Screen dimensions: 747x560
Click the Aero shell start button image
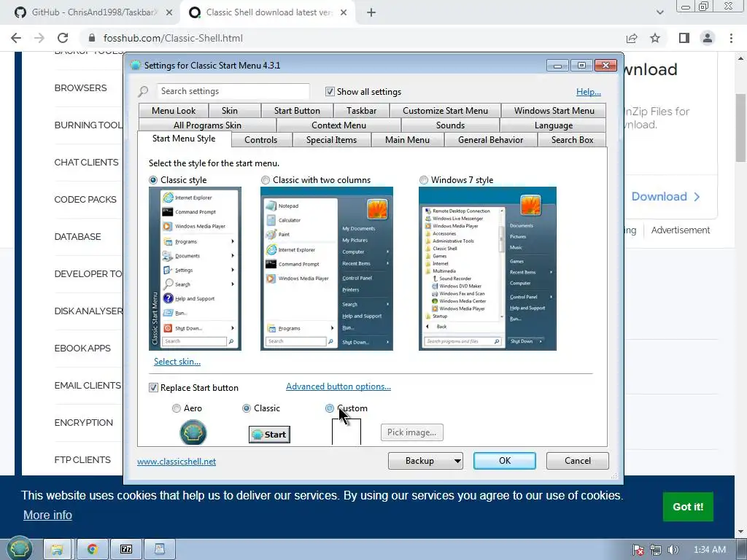(193, 432)
